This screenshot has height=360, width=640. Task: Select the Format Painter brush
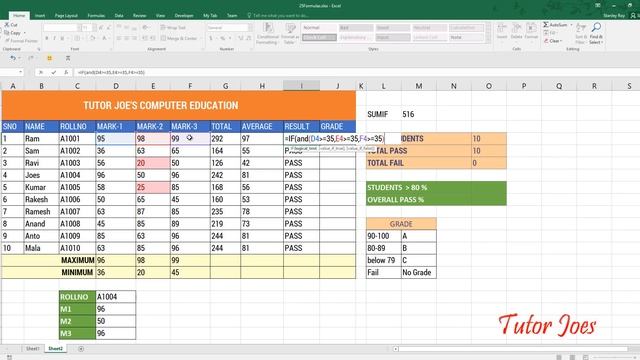(7, 41)
